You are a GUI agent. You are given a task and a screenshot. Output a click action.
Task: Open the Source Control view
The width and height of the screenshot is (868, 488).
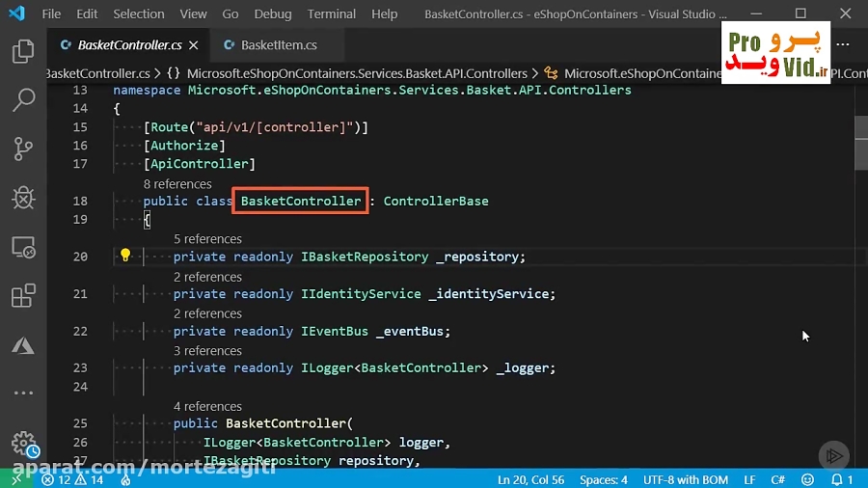(x=23, y=149)
